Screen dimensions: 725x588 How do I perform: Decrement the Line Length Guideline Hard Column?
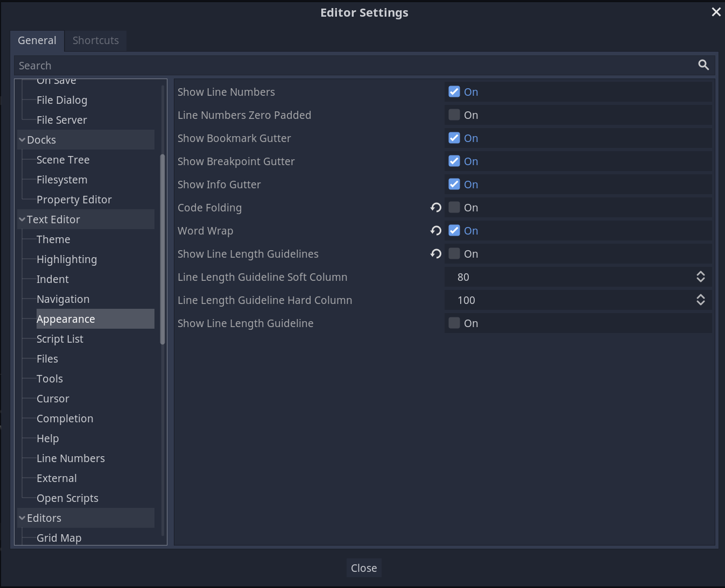tap(700, 303)
